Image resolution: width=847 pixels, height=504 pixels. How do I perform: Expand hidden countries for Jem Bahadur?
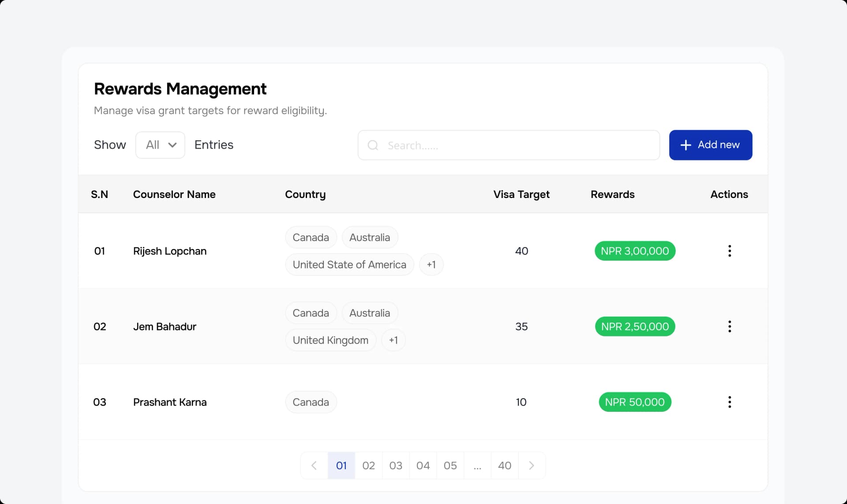[393, 340]
